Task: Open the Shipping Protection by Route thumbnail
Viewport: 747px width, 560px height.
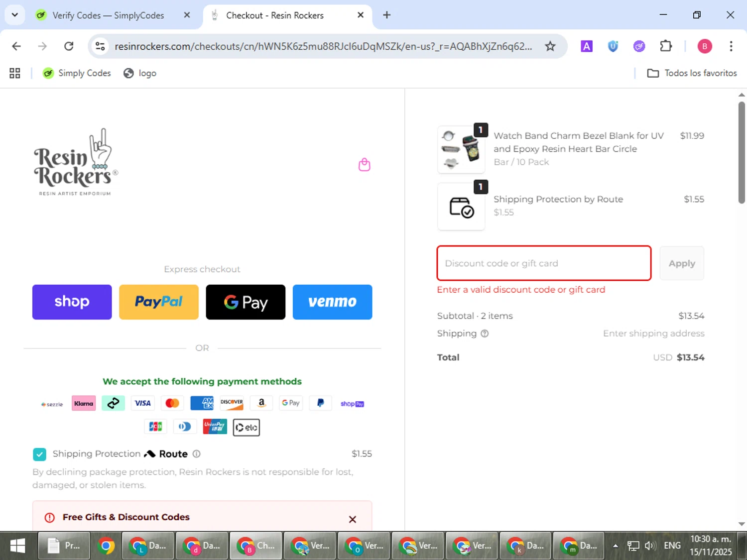Action: 461,207
